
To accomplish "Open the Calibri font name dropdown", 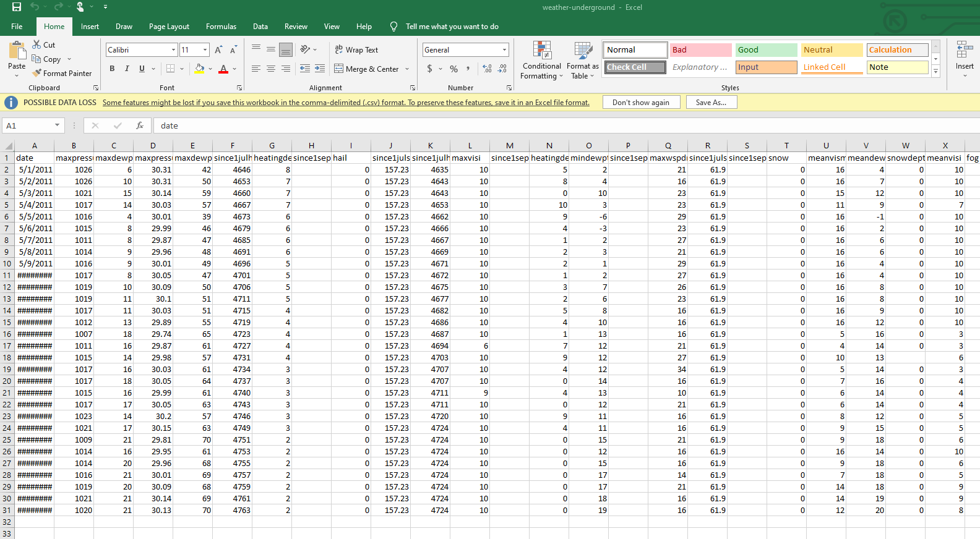I will coord(173,50).
